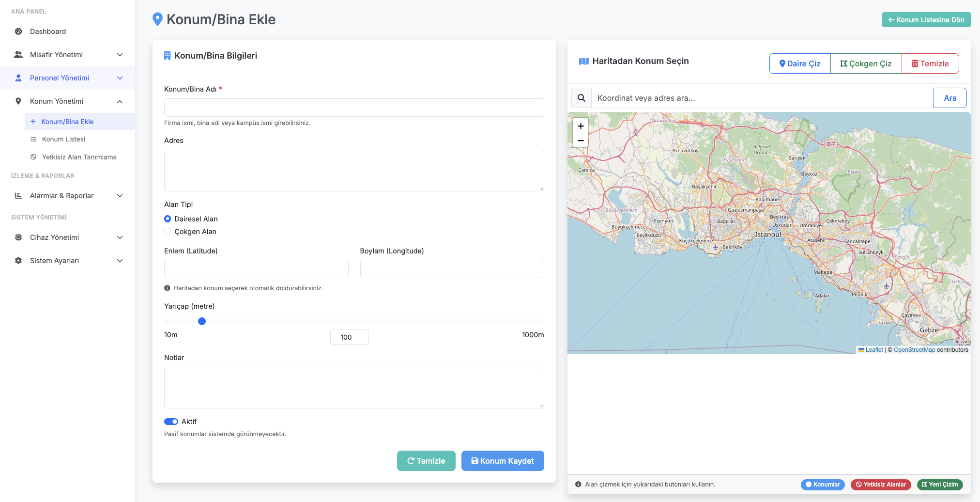Click the Personel Yönetimi person icon
This screenshot has width=980, height=502.
click(x=18, y=78)
